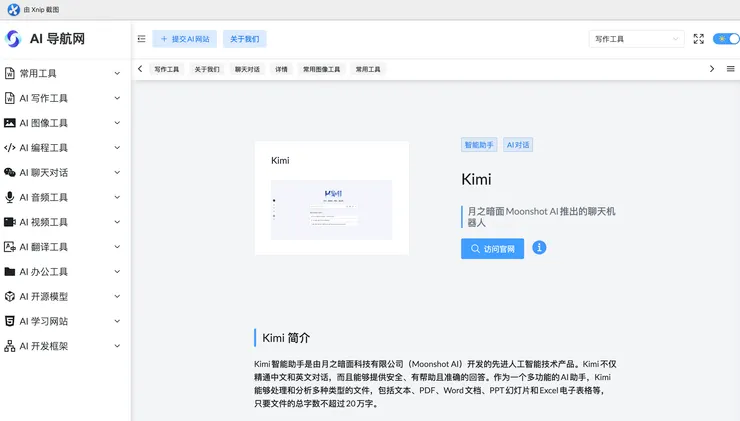This screenshot has width=740, height=421.
Task: Expand the AI 编程工具 chevron
Action: pos(117,148)
